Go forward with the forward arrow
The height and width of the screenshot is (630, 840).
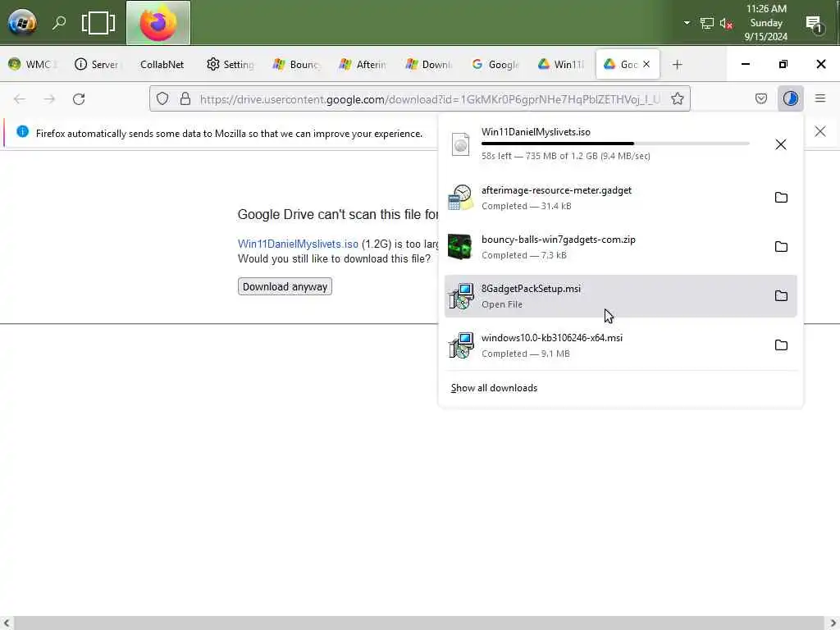[49, 99]
